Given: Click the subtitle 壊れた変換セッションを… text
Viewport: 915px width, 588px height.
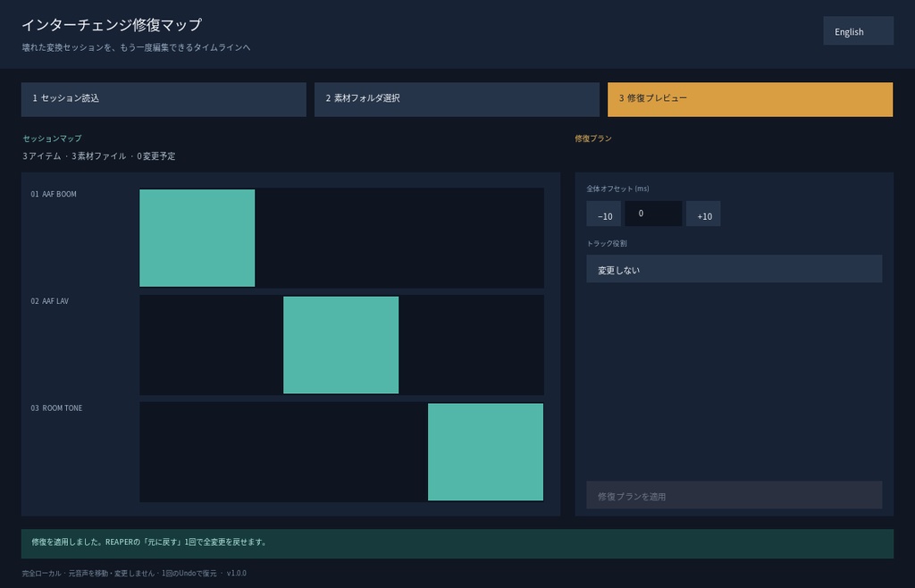Looking at the screenshot, I should pos(137,47).
